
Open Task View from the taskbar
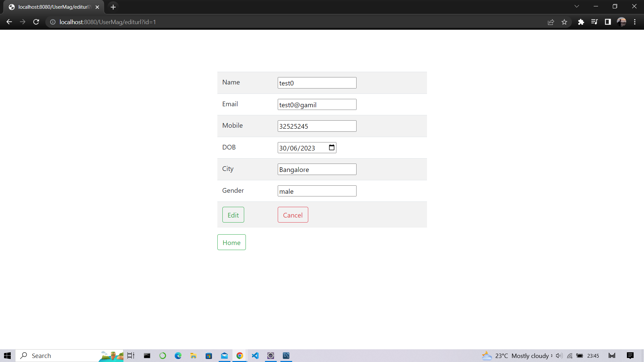130,356
